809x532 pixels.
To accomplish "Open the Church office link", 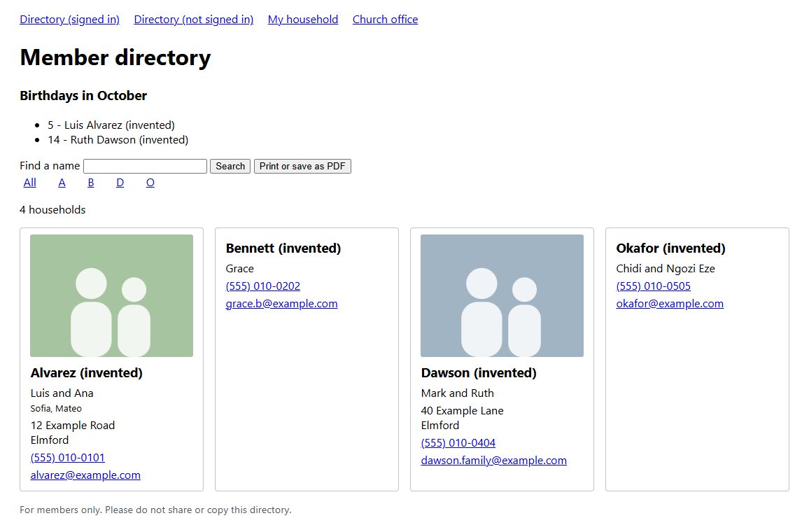I will coord(385,20).
